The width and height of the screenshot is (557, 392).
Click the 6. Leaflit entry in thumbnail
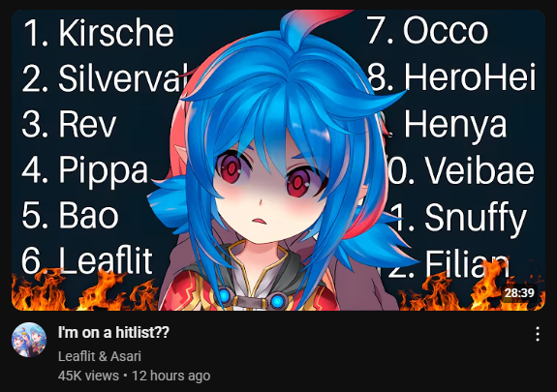[87, 260]
